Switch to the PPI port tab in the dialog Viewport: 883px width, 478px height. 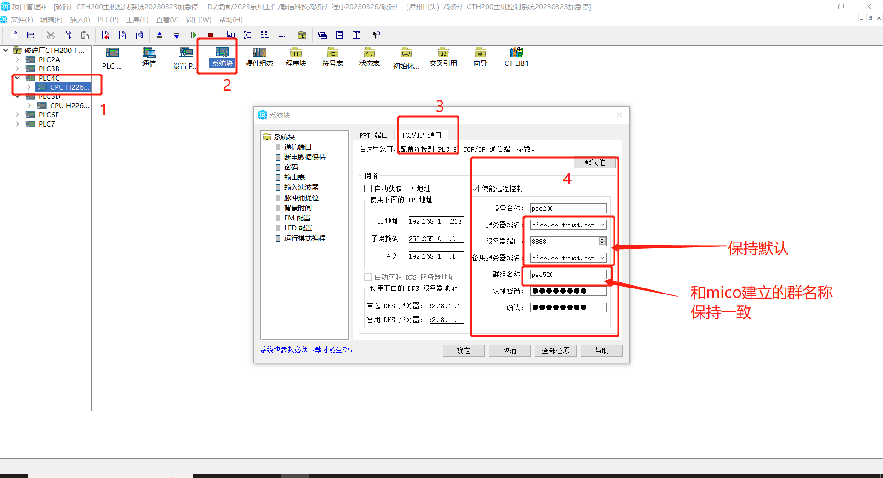[x=373, y=135]
